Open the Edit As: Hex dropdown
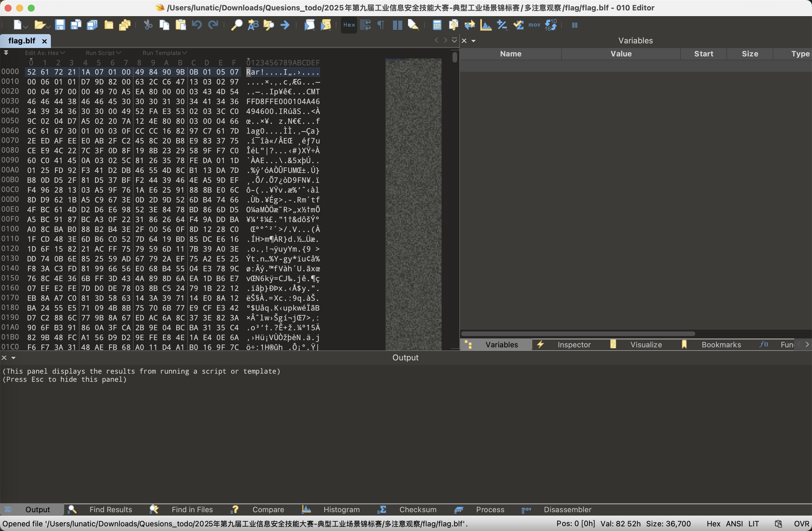 45,53
